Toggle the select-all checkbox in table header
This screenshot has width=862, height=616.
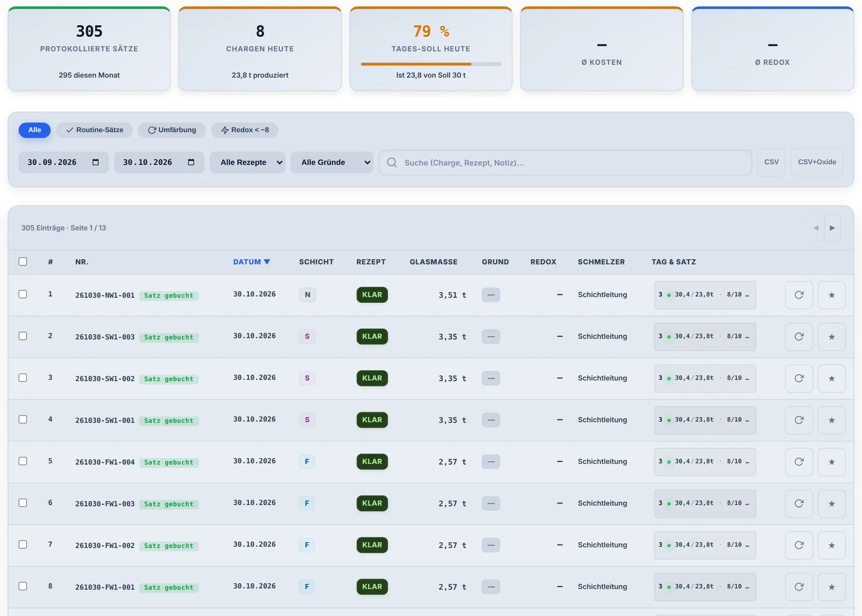[23, 262]
